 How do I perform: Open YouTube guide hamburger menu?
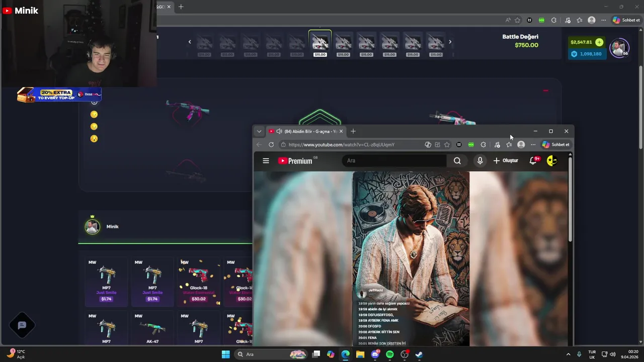(266, 161)
